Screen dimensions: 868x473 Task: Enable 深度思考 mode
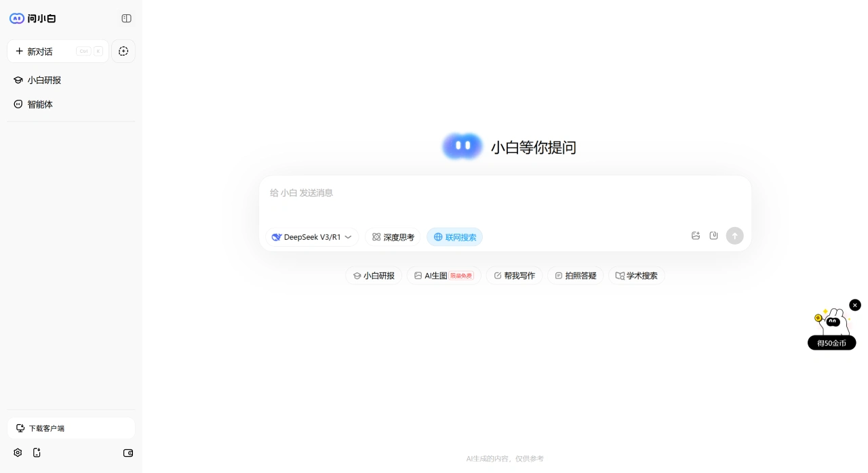coord(393,237)
